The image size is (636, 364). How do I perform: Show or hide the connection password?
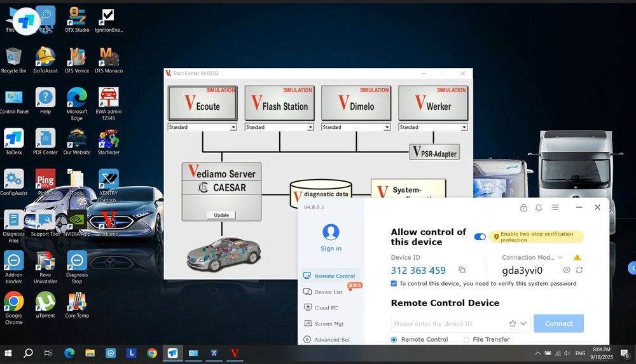coord(567,270)
